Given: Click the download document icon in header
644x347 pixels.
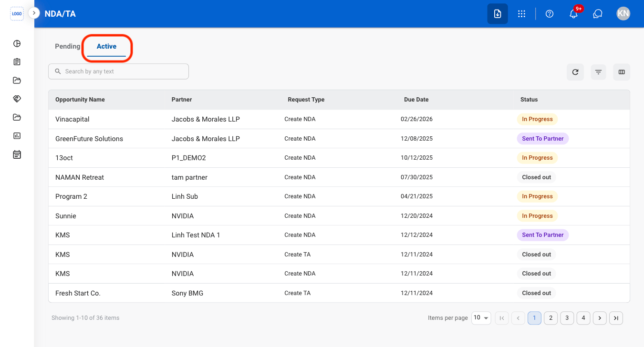Looking at the screenshot, I should click(x=498, y=14).
